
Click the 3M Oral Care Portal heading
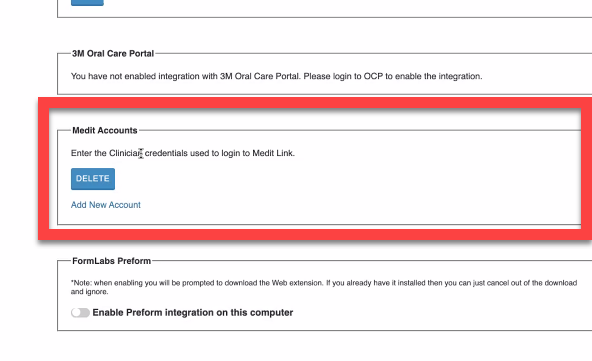tap(113, 54)
